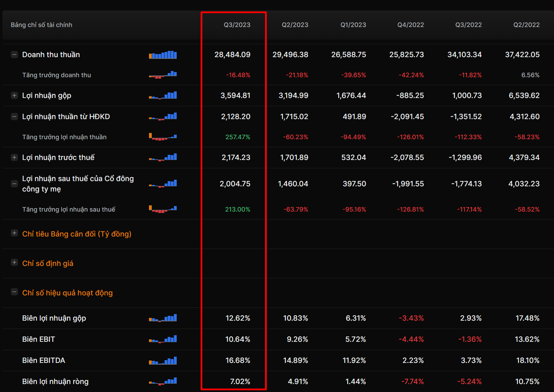The width and height of the screenshot is (554, 392).
Task: Click the Tăng trưởng doanh thu mini chart
Action: click(x=163, y=75)
